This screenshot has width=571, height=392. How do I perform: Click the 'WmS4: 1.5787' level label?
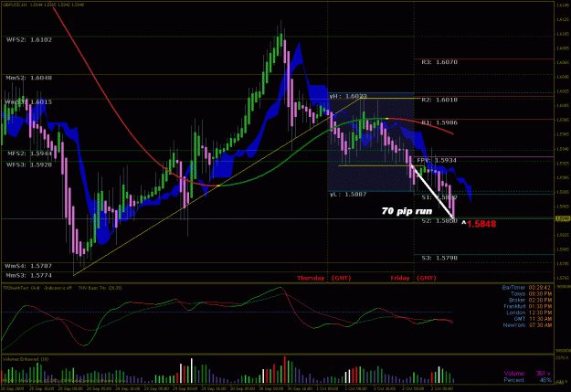[x=28, y=266]
